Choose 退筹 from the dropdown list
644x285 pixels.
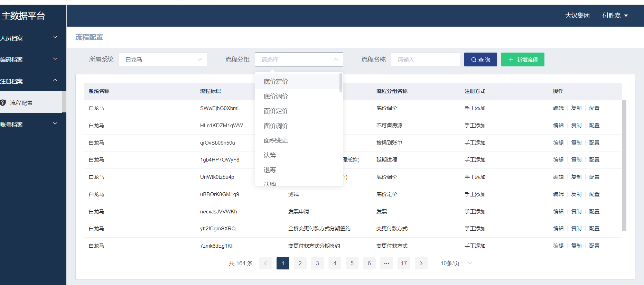(x=297, y=170)
